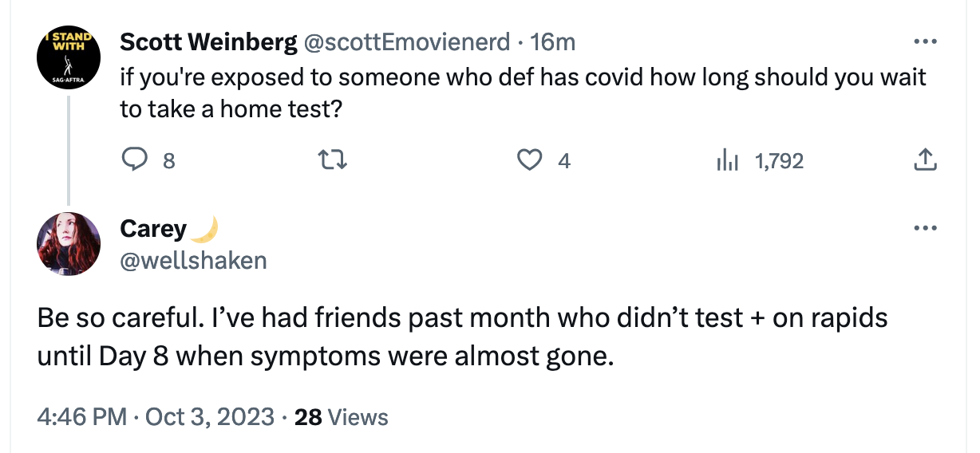Image resolution: width=980 pixels, height=453 pixels.
Task: Open the view analytics bar chart icon
Action: (x=729, y=161)
